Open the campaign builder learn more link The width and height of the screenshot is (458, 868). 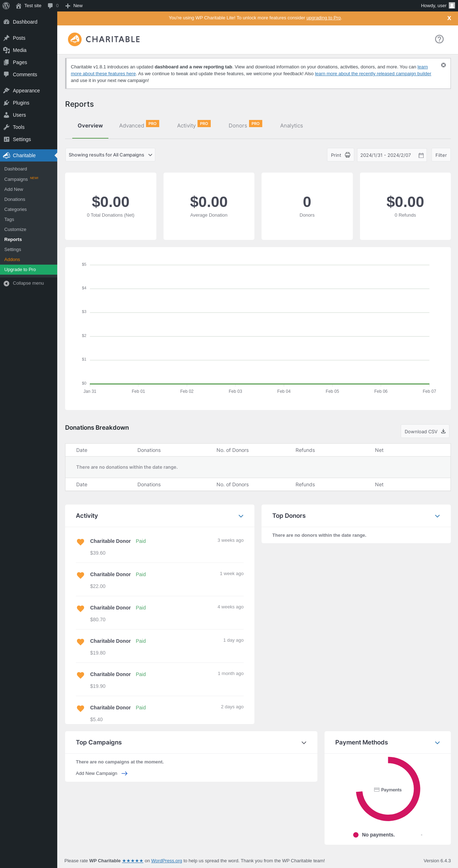point(373,74)
